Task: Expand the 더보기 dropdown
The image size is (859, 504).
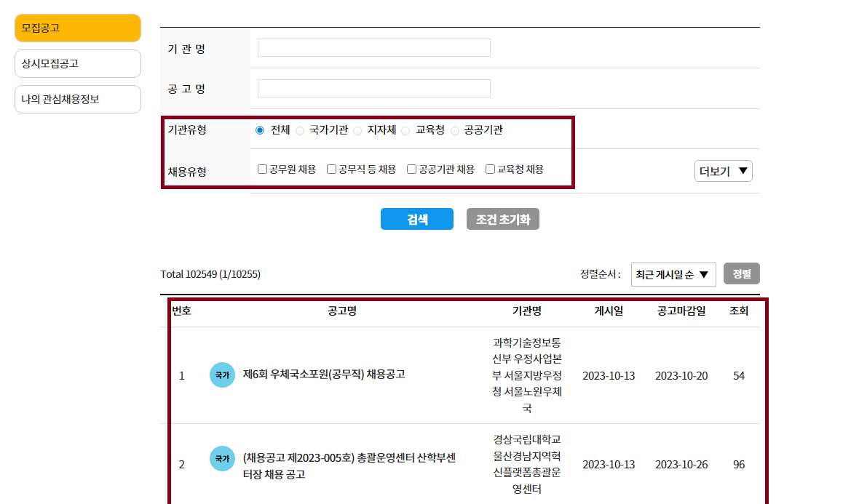Action: click(x=723, y=170)
